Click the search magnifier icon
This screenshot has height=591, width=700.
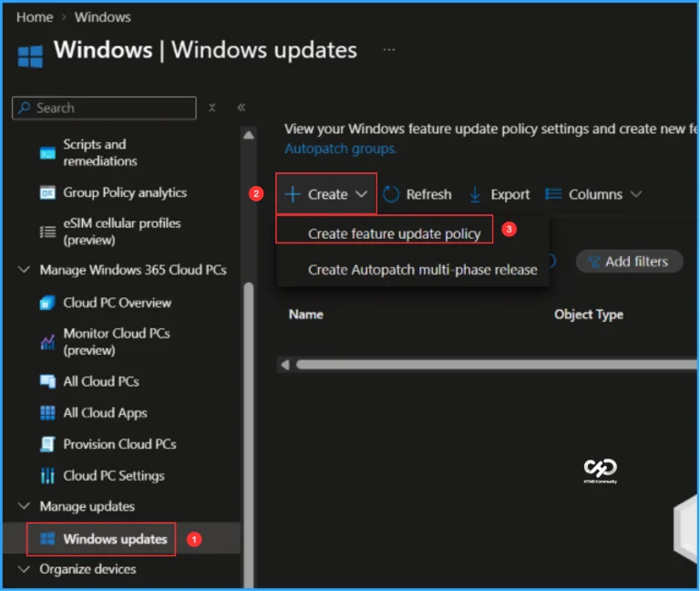(x=25, y=108)
